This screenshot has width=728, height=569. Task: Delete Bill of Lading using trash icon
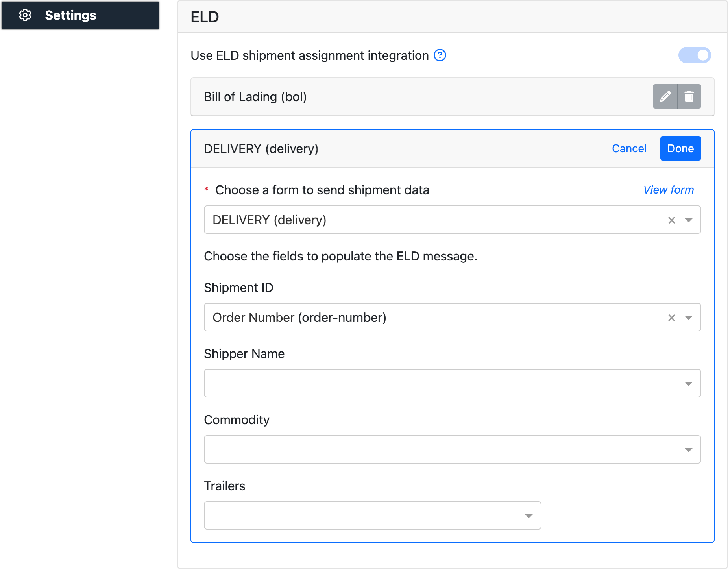pyautogui.click(x=689, y=96)
